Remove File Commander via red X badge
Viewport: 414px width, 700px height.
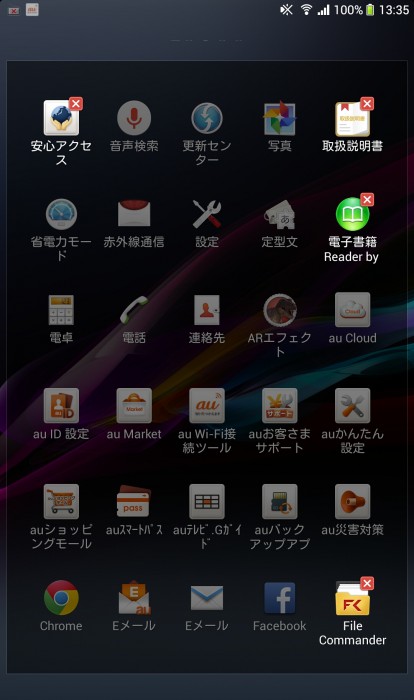coord(367,583)
